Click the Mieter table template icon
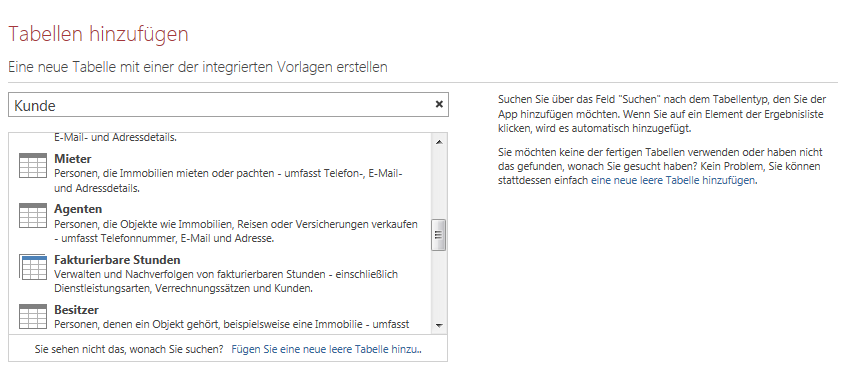The image size is (851, 388). (33, 166)
